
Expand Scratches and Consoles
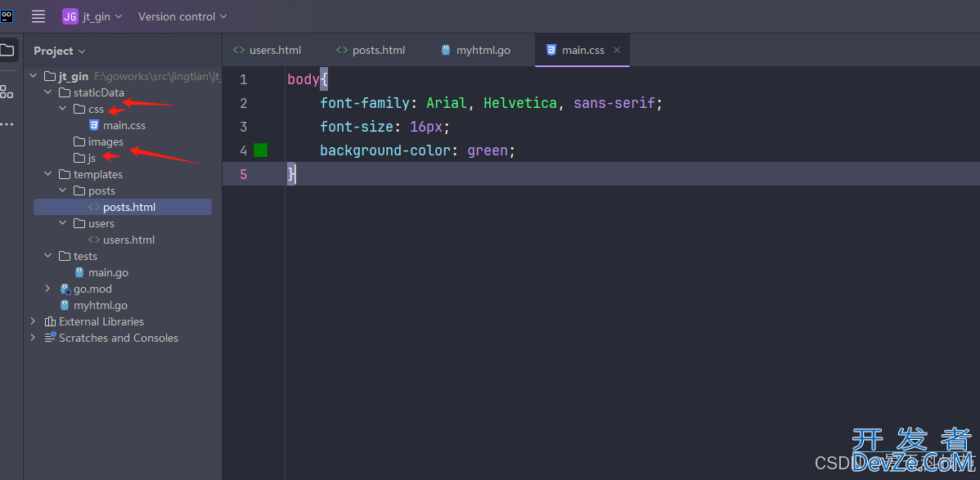pyautogui.click(x=33, y=338)
